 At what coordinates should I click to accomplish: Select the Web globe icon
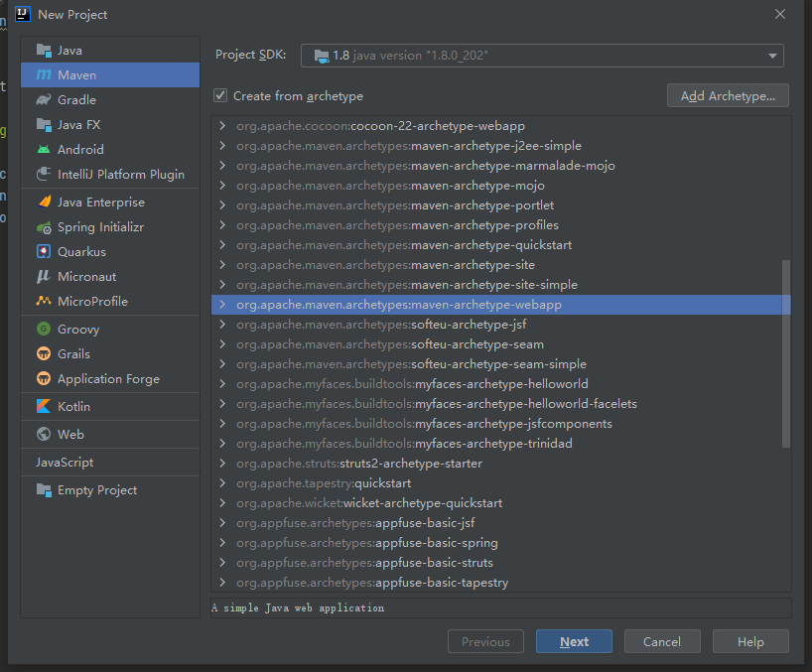point(44,435)
